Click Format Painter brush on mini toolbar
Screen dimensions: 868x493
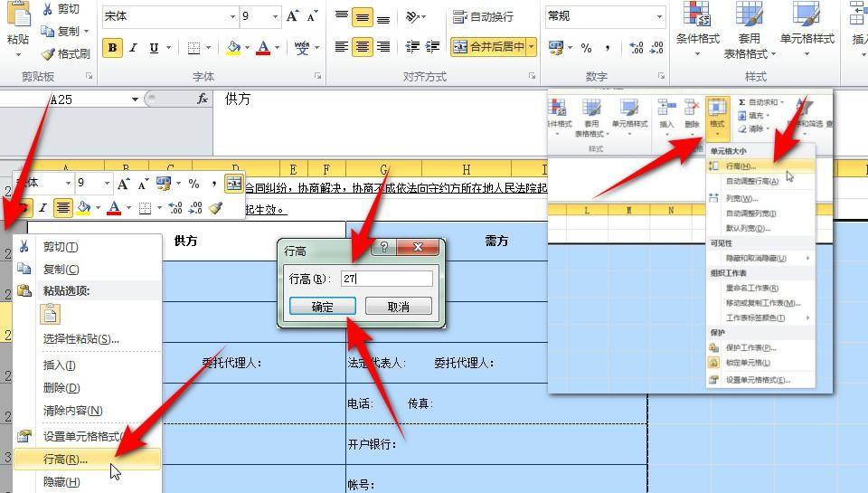pyautogui.click(x=216, y=208)
